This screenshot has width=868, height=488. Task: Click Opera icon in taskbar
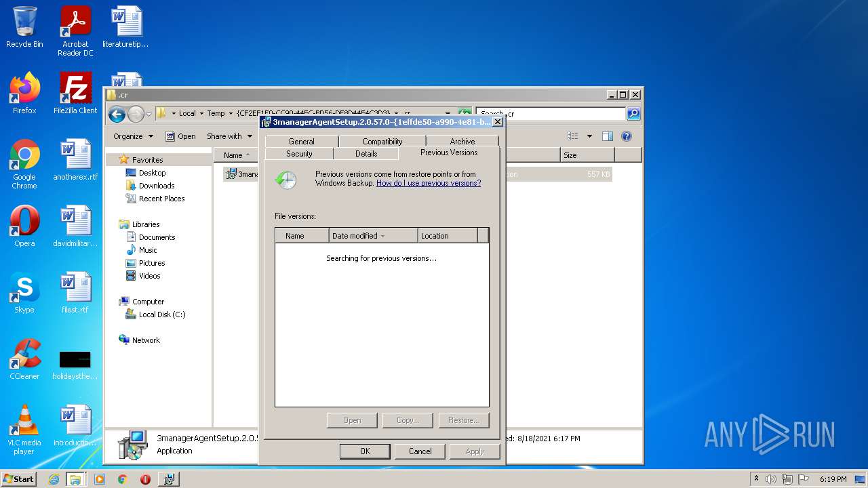(x=145, y=479)
